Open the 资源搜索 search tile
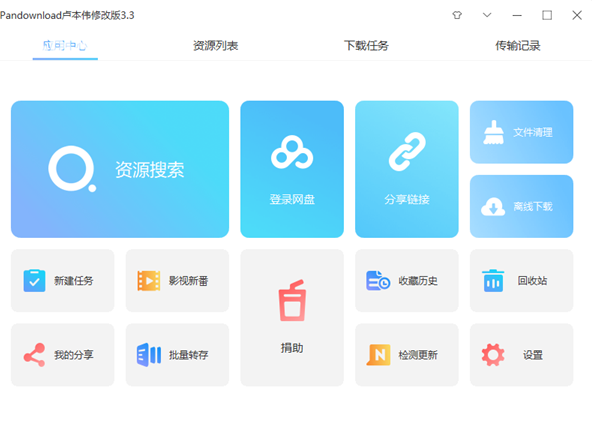The image size is (592, 425). (120, 169)
